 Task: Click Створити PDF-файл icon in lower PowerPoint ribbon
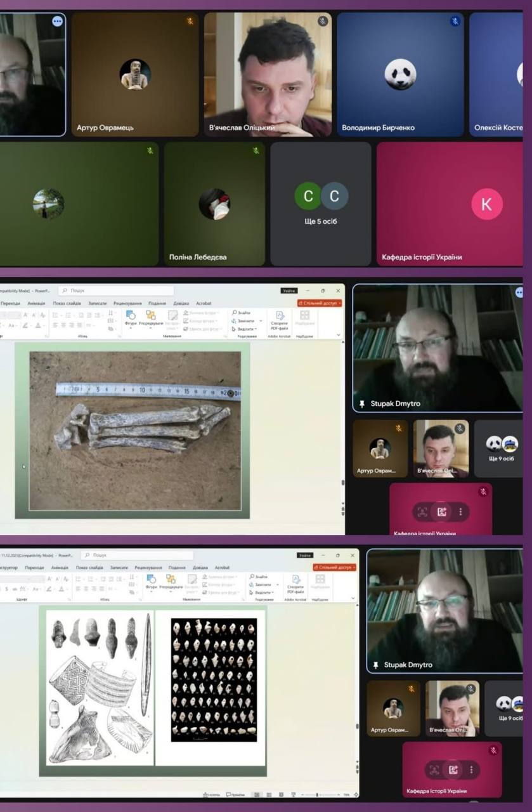[295, 585]
